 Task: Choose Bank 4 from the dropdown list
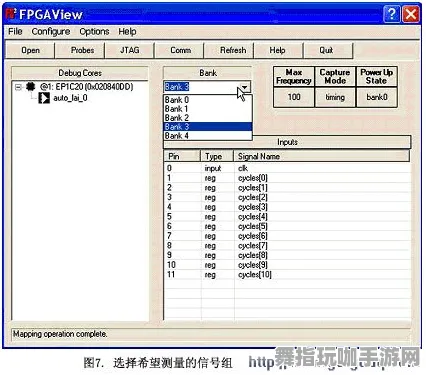click(207, 136)
